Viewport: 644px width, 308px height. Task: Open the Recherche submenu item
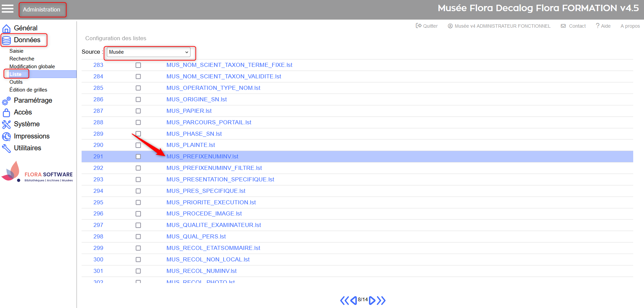point(22,59)
